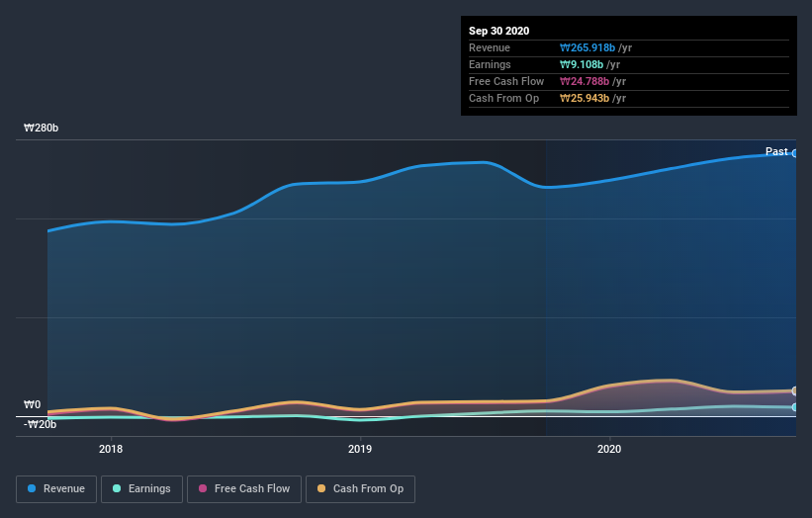Select the 2018 x-axis label

click(x=111, y=449)
